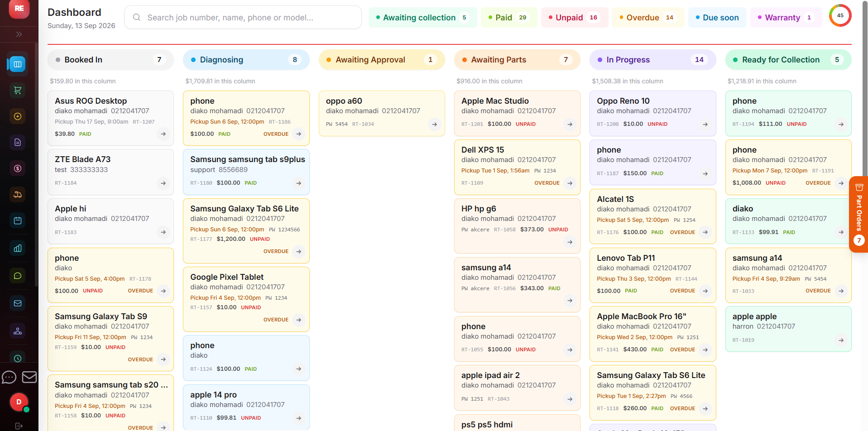868x431 pixels.
Task: Click the large envelope above the avatar
Action: coord(29,377)
